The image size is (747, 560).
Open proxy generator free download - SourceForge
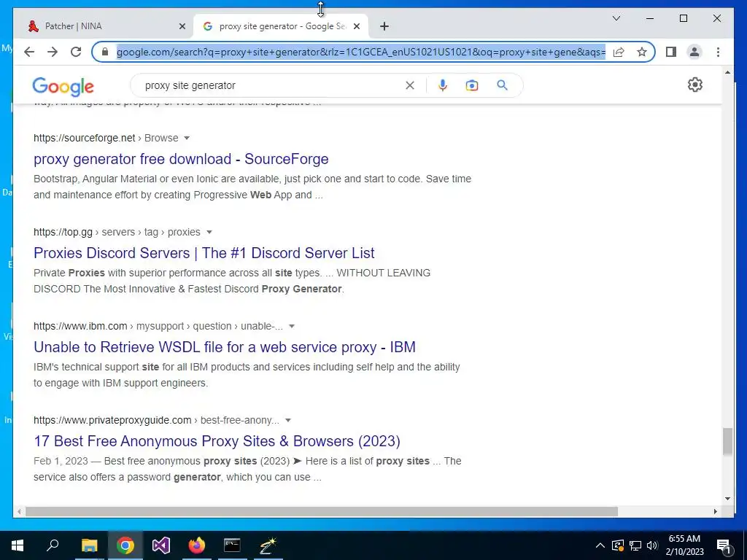pos(181,159)
